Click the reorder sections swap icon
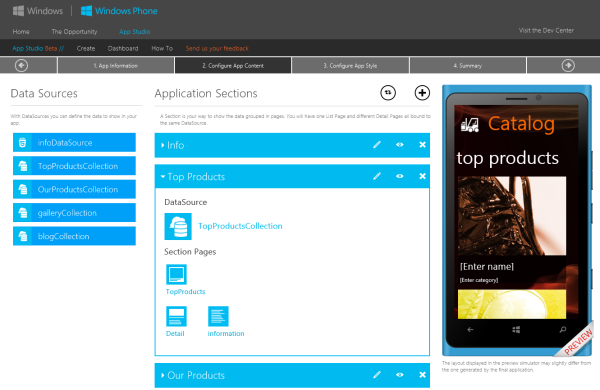 (388, 93)
